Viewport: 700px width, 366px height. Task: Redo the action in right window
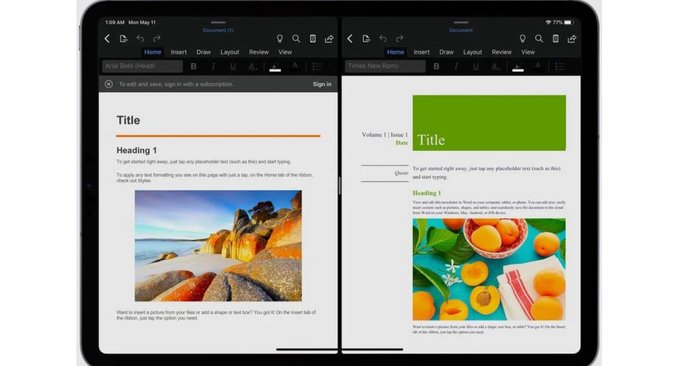[x=400, y=39]
